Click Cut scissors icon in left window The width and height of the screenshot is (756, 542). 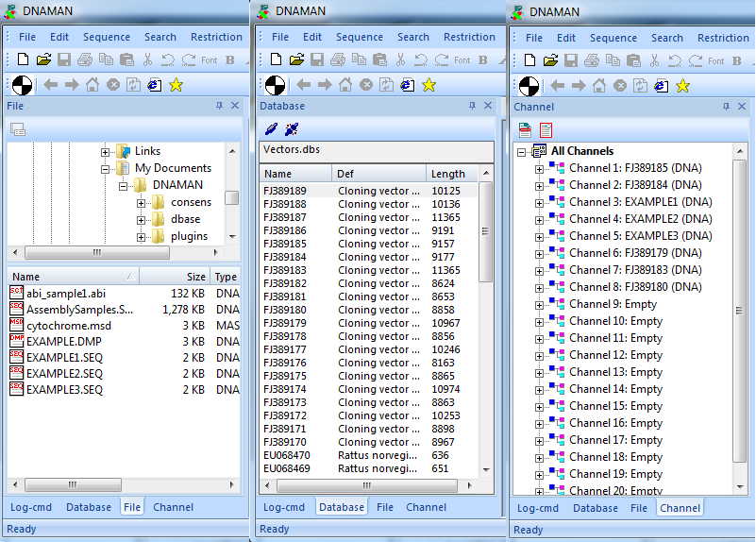point(147,59)
